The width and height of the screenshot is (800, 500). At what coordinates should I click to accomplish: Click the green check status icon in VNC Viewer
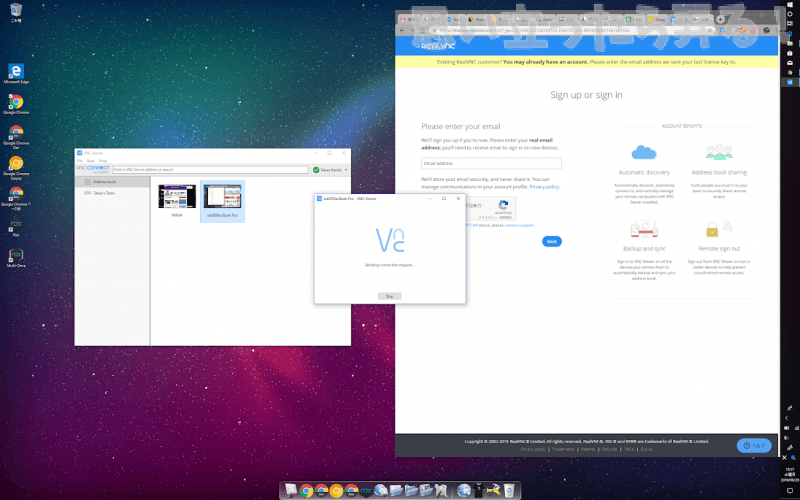coord(316,170)
